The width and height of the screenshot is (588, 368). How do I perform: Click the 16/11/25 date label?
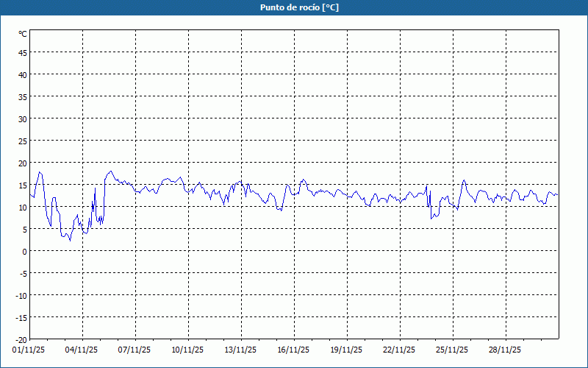[x=293, y=350]
